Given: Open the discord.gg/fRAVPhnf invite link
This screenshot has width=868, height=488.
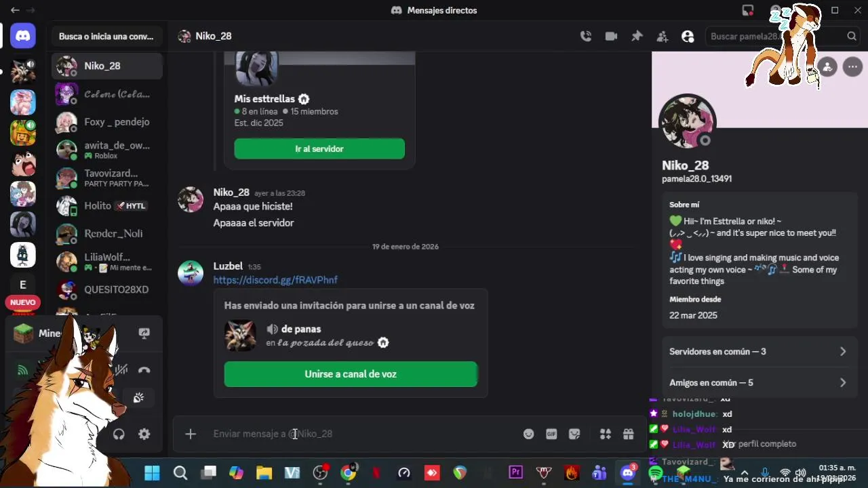Looking at the screenshot, I should (275, 280).
